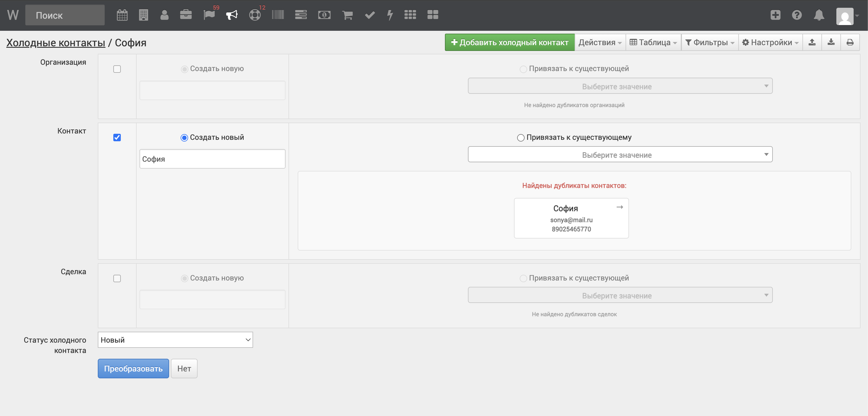Expand Статус холодного контакта dropdown

175,340
